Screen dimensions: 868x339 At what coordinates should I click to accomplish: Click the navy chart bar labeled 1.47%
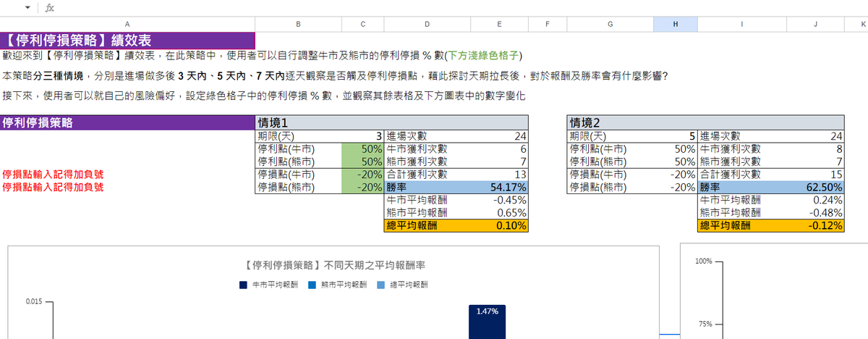(x=487, y=322)
